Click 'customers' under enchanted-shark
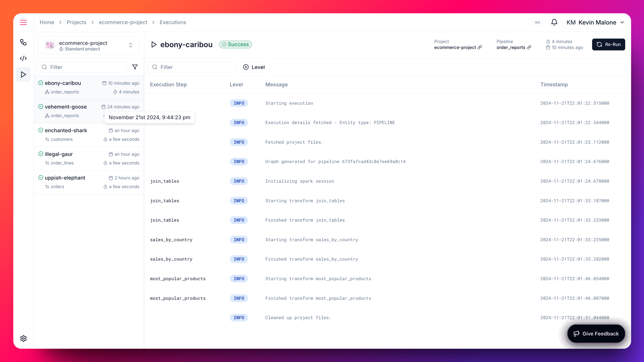644x362 pixels. [62, 139]
